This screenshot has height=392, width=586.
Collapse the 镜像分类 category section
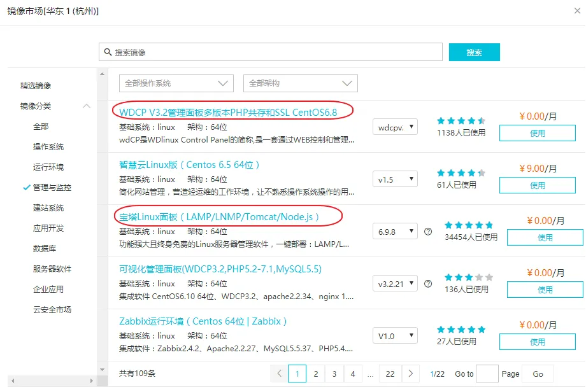[x=87, y=106]
